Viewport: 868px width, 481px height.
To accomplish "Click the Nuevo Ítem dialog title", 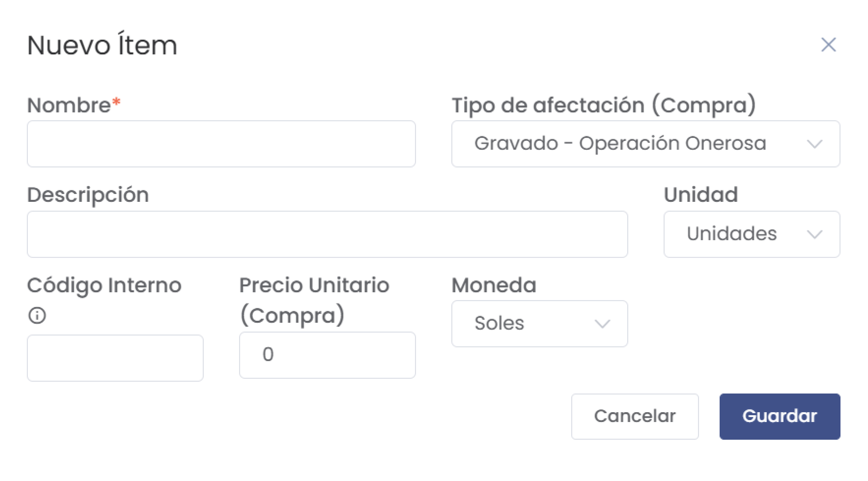I will (x=102, y=45).
